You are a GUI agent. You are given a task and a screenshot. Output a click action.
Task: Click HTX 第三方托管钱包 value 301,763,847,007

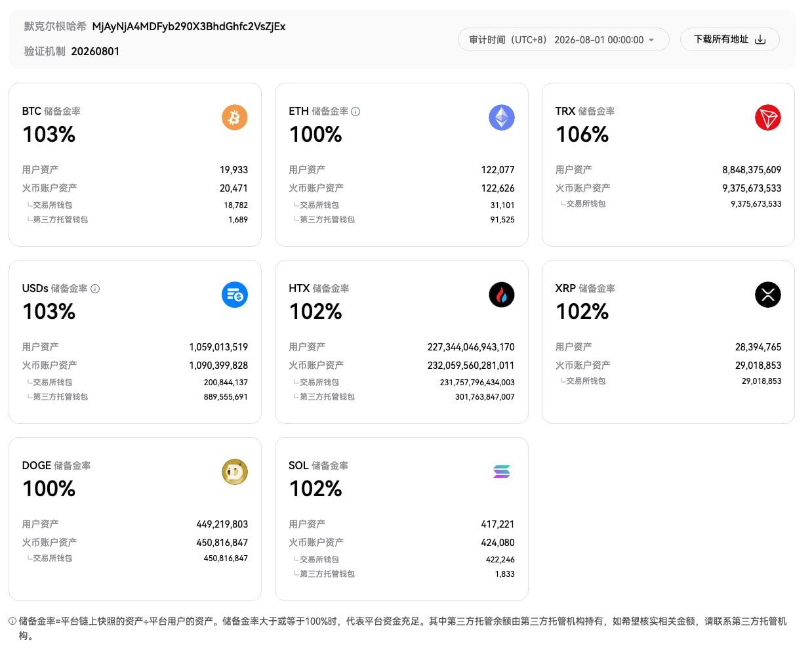point(485,397)
